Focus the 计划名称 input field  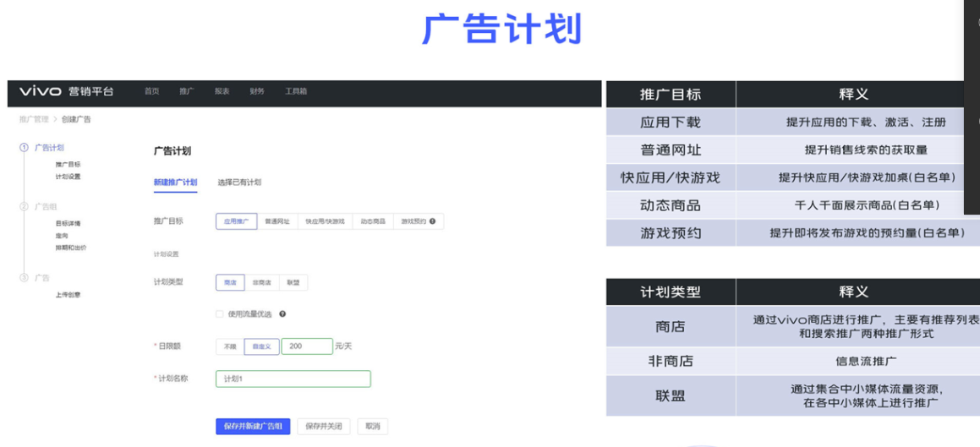point(293,379)
